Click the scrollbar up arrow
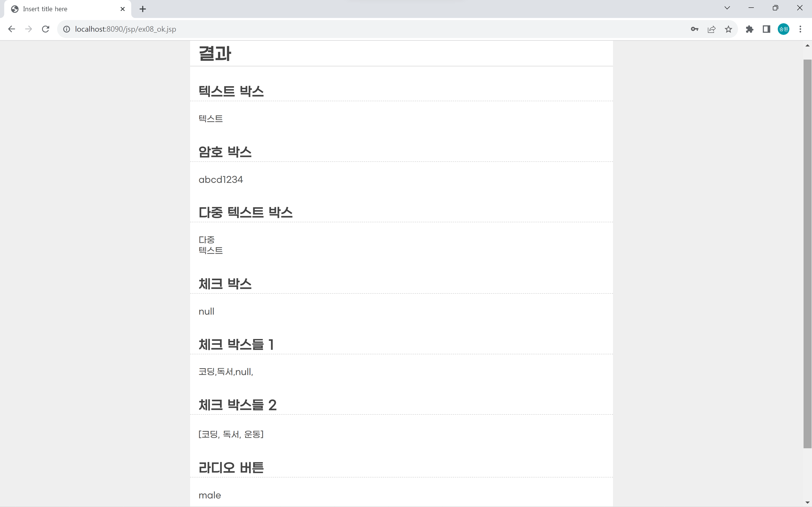 pos(807,46)
